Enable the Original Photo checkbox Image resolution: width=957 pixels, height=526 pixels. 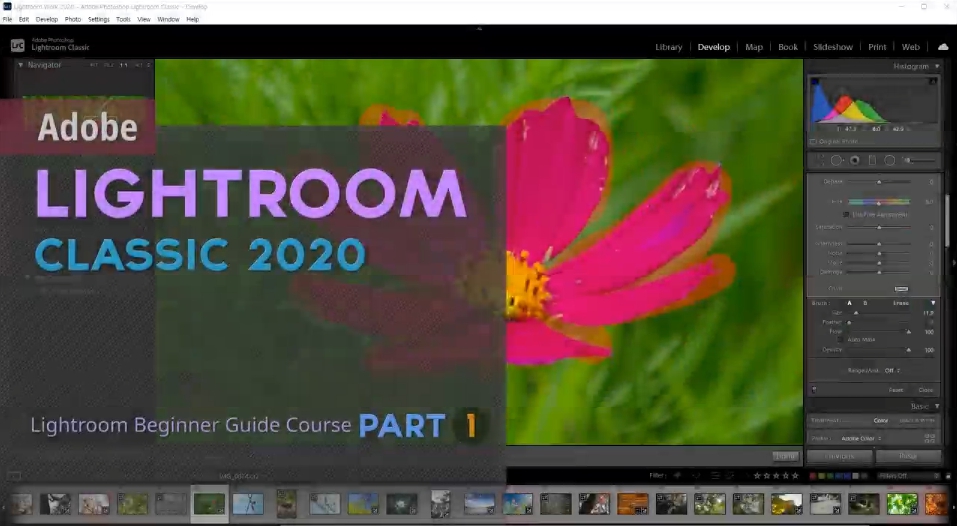pos(813,142)
